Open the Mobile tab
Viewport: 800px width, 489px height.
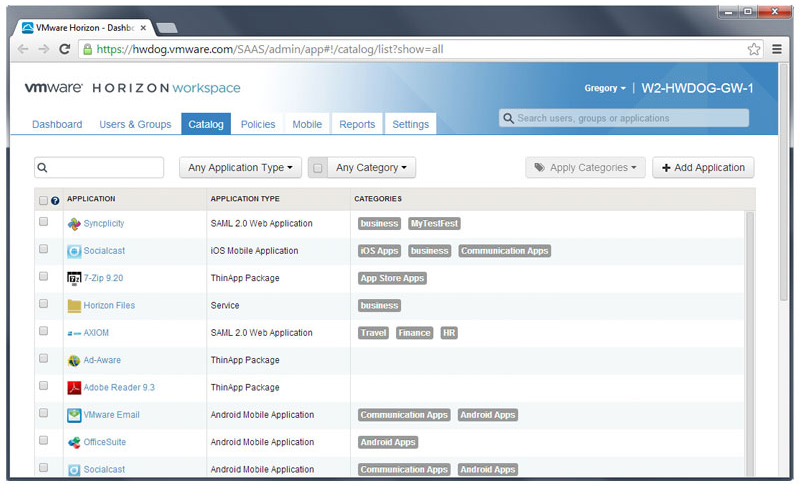(307, 124)
